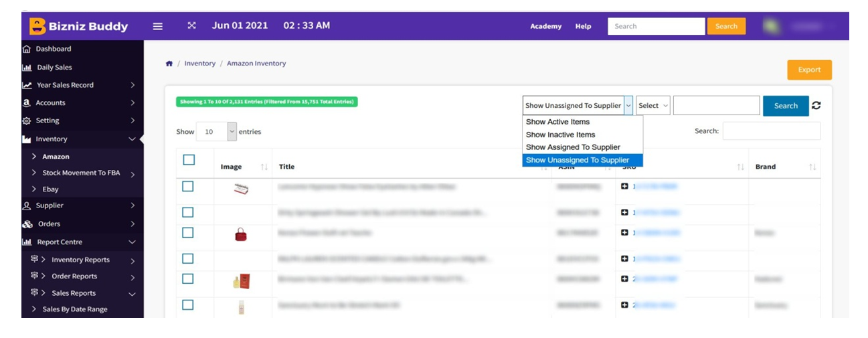
Task: Click the Year Sales Record trend icon
Action: 27,85
